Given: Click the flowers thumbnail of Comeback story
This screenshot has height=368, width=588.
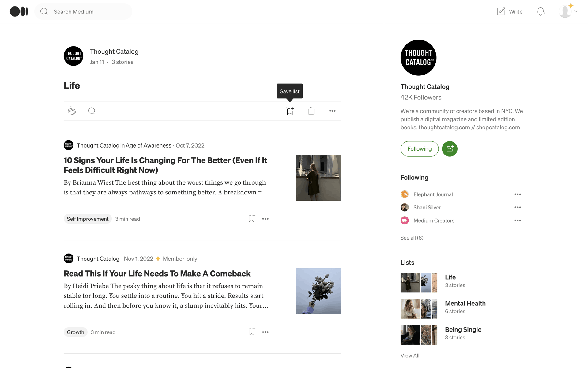Looking at the screenshot, I should click(318, 291).
